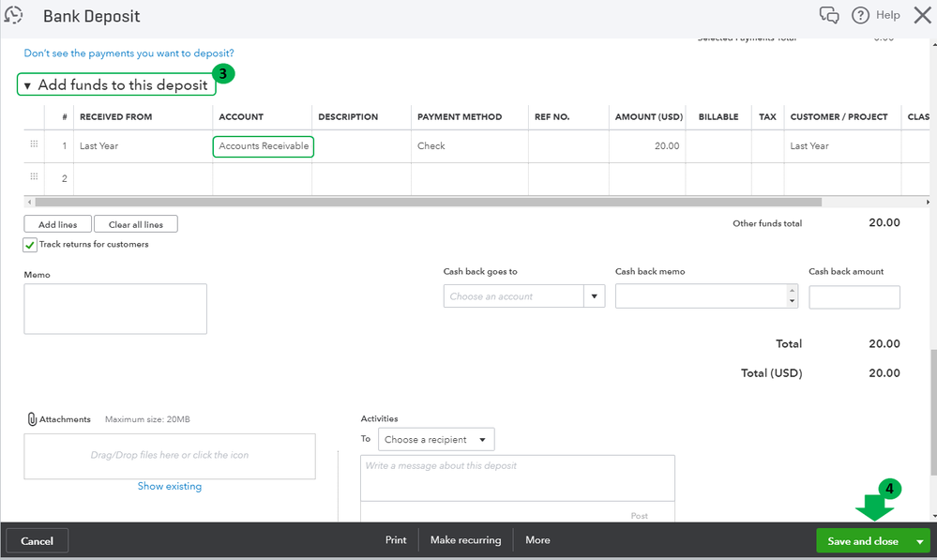Click the recent transactions history icon
Screen dimensions: 937x560
(x=13, y=14)
